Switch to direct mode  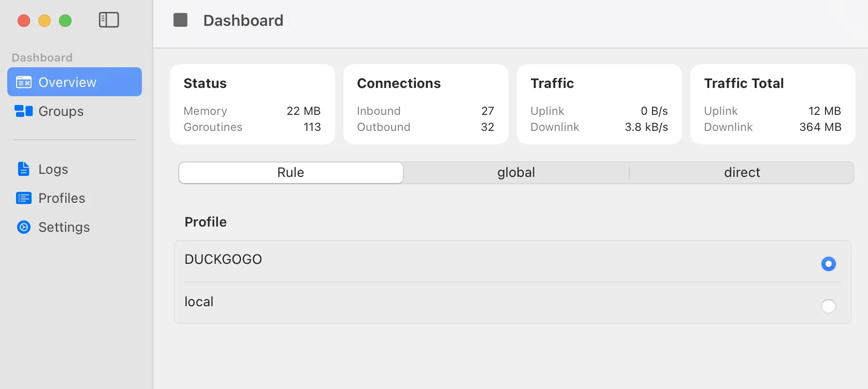point(742,173)
